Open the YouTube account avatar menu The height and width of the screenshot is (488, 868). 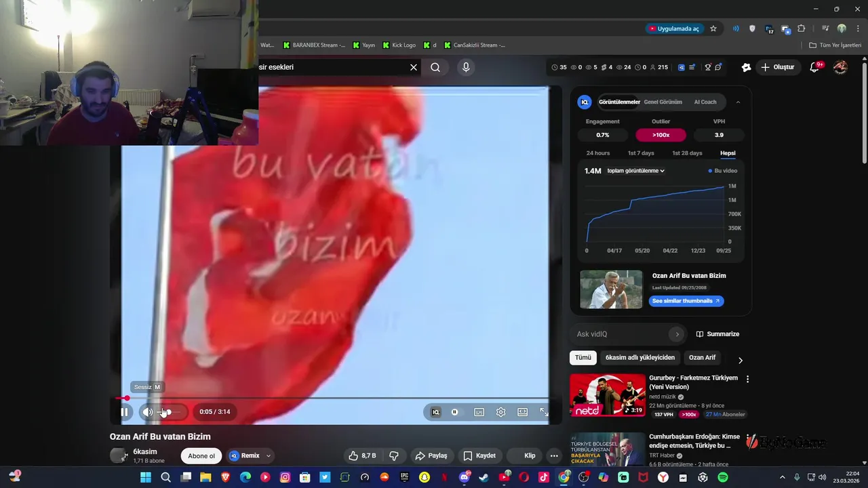840,67
